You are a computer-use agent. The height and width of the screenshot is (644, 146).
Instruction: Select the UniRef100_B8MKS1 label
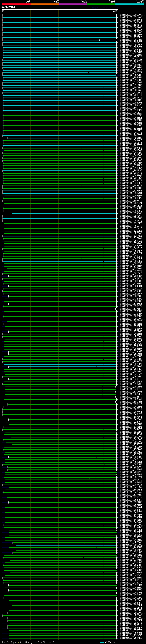click(131, 98)
